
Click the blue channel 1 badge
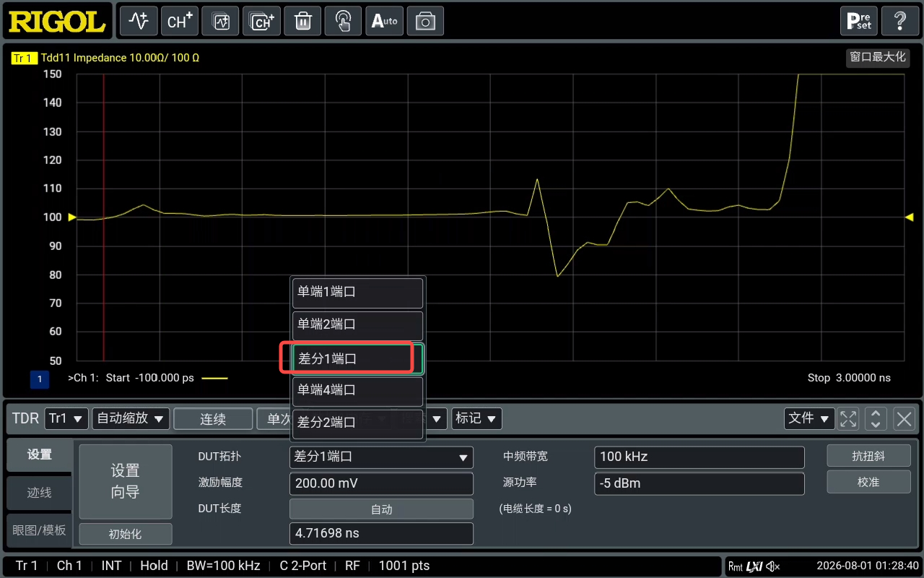tap(39, 379)
